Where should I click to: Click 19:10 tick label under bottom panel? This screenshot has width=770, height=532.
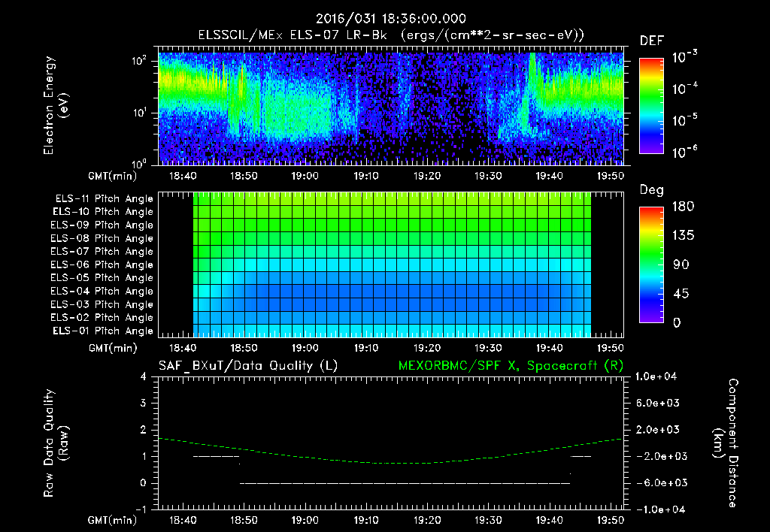click(x=366, y=520)
